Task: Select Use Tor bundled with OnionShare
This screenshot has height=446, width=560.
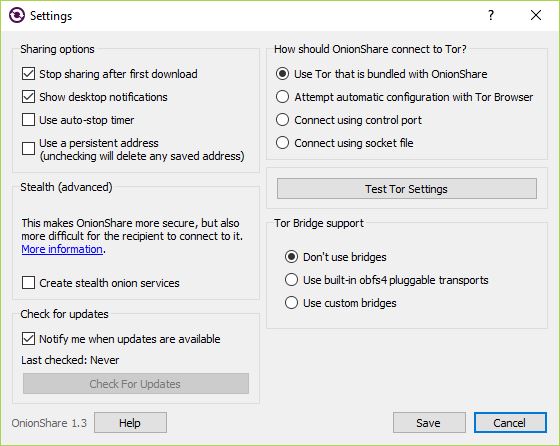Action: tap(282, 74)
